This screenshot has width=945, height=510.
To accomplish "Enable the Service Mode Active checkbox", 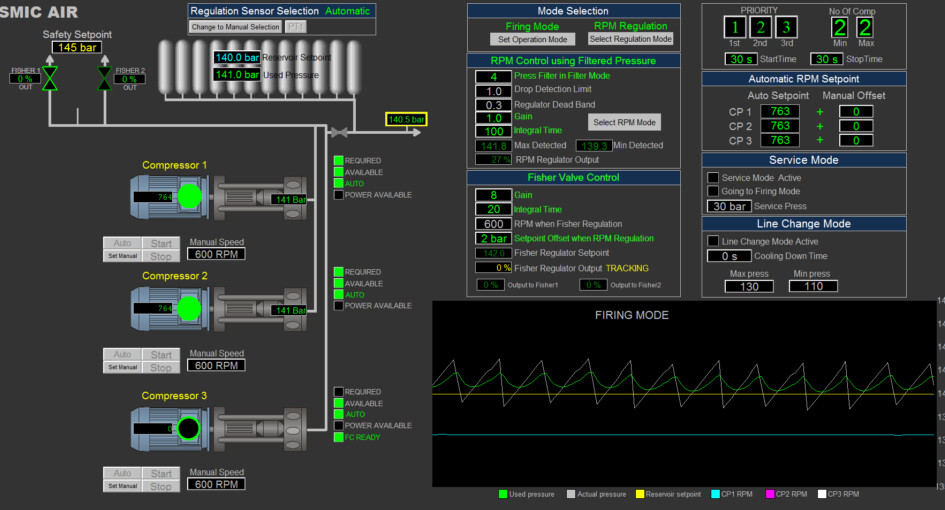I will (713, 178).
